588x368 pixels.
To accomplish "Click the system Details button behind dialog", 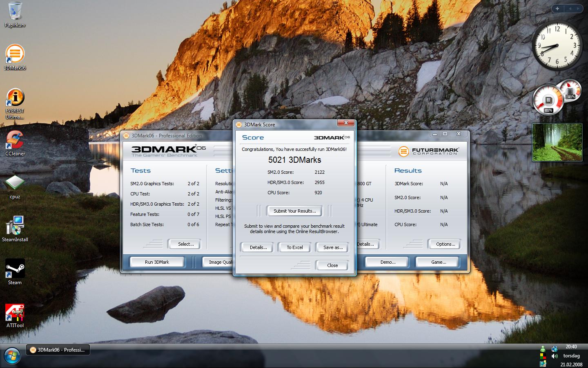I will (x=367, y=244).
